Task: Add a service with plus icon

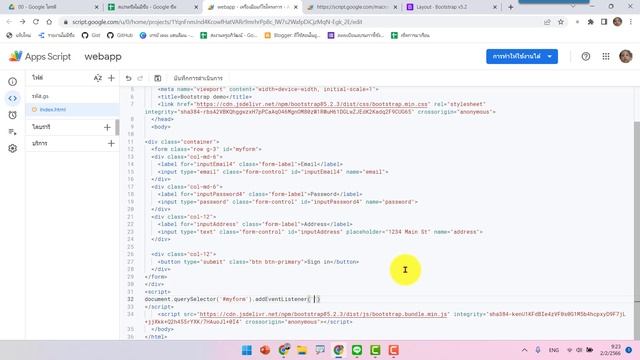Action: (x=111, y=144)
